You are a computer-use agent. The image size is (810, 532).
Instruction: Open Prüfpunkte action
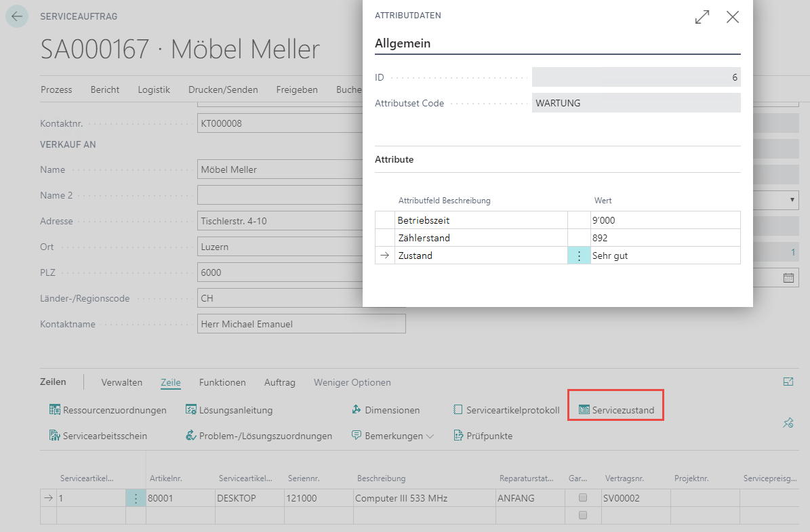pyautogui.click(x=483, y=436)
